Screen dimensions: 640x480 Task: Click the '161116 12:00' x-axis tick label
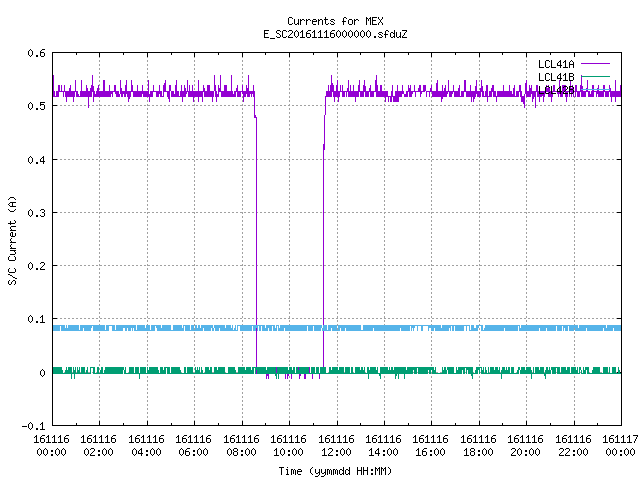pyautogui.click(x=336, y=446)
